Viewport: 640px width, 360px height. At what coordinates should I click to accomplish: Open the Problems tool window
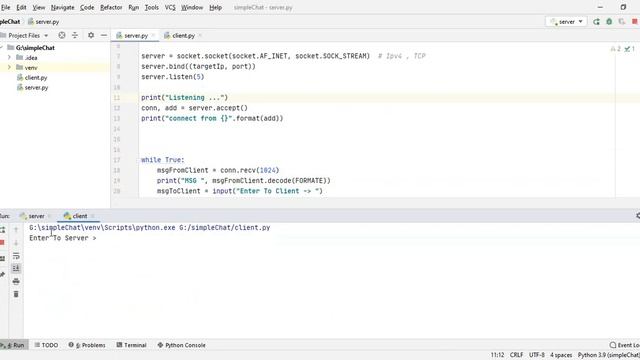87,345
